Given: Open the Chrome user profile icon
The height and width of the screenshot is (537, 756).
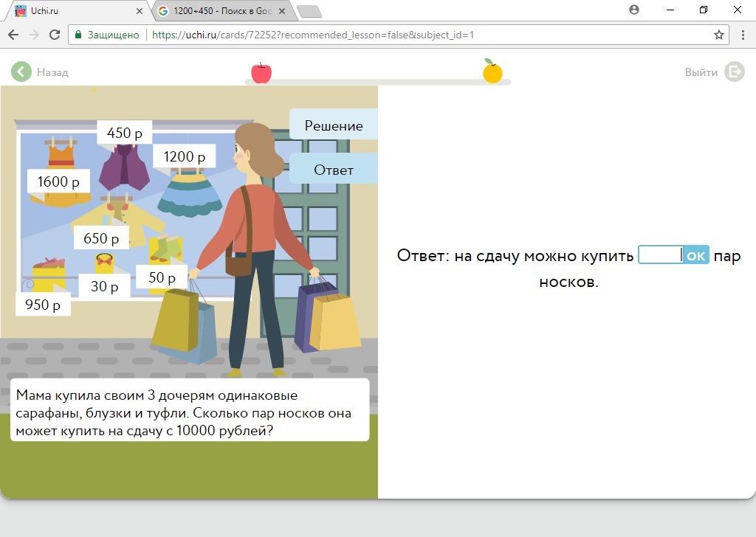Looking at the screenshot, I should [633, 10].
